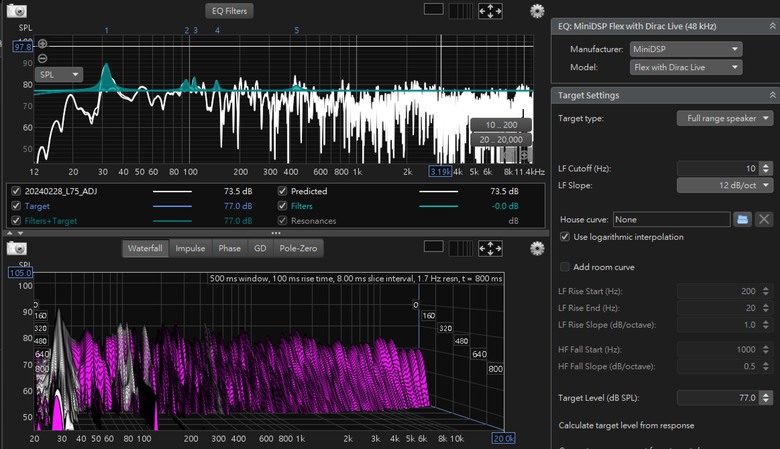Viewport: 780px width, 449px height.
Task: Toggle the Predicted trace checkbox
Action: 283,191
